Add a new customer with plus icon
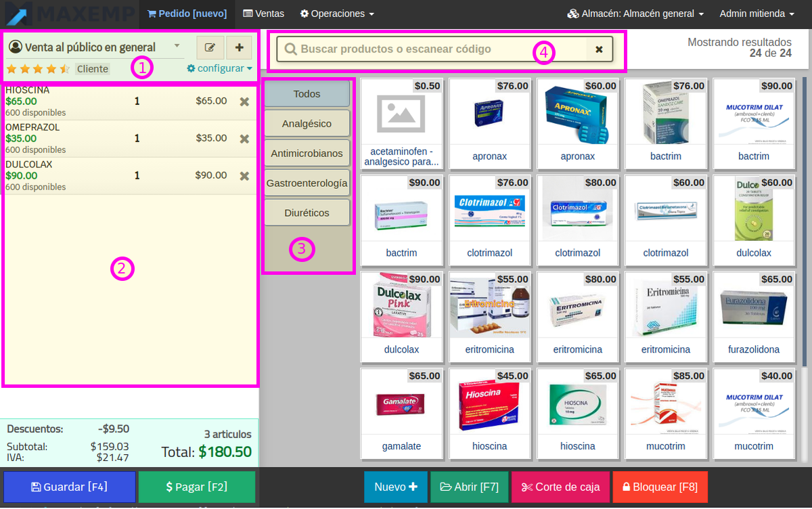 click(x=239, y=48)
